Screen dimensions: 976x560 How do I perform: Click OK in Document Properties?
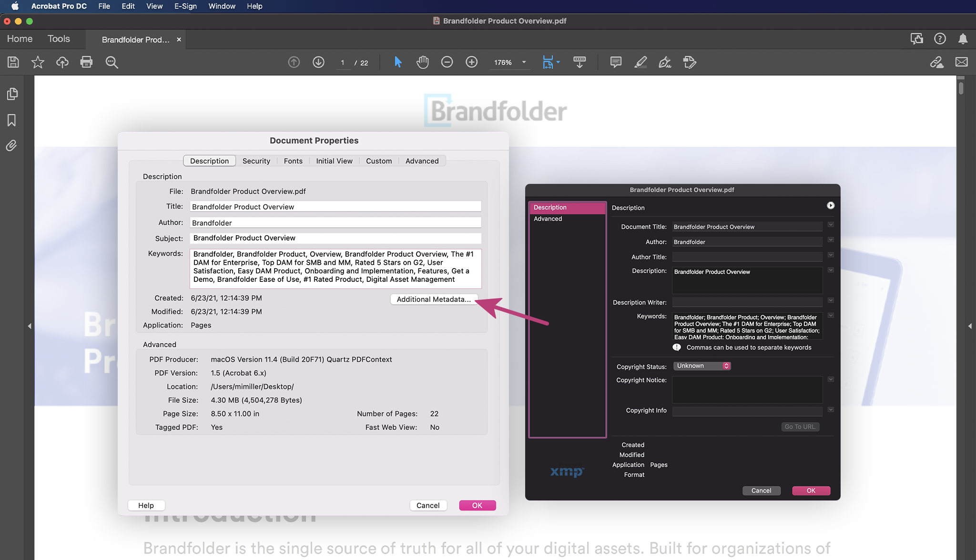[x=477, y=505]
